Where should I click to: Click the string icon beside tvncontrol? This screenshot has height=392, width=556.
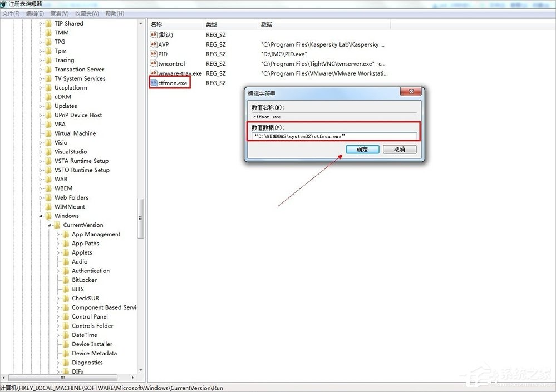155,63
